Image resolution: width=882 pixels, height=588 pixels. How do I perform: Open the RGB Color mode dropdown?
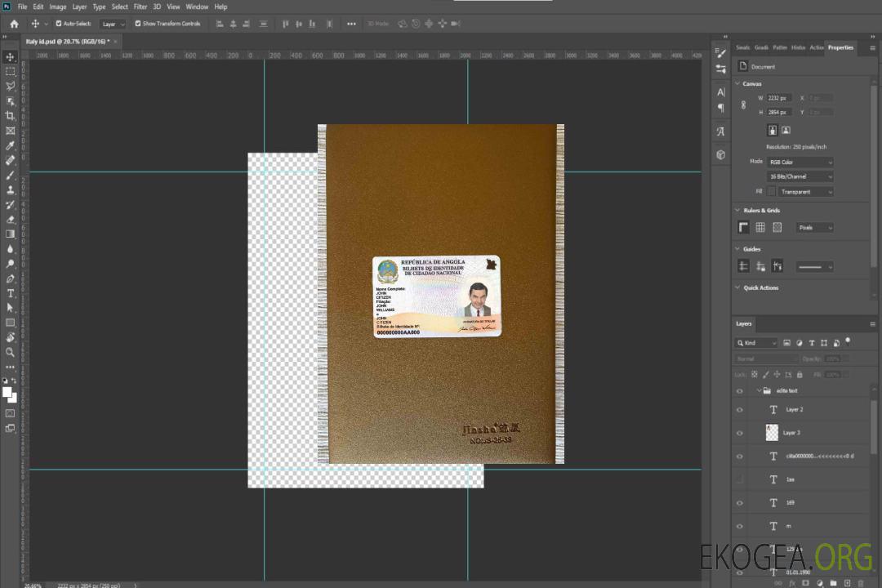(800, 162)
